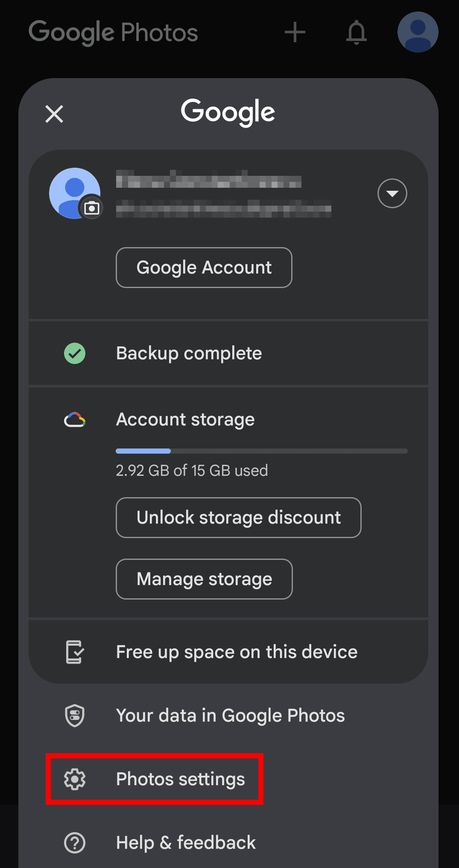Image resolution: width=459 pixels, height=868 pixels.
Task: Click the backup complete checkmark icon
Action: click(75, 353)
